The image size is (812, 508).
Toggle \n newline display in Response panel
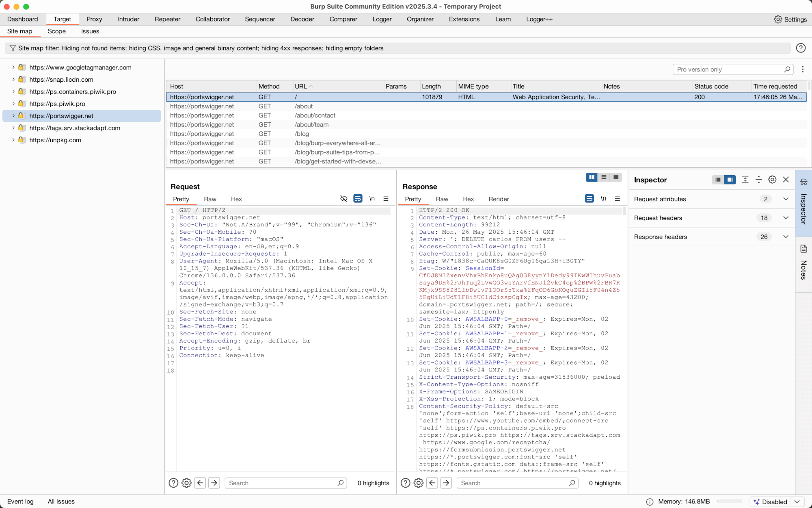pyautogui.click(x=603, y=198)
